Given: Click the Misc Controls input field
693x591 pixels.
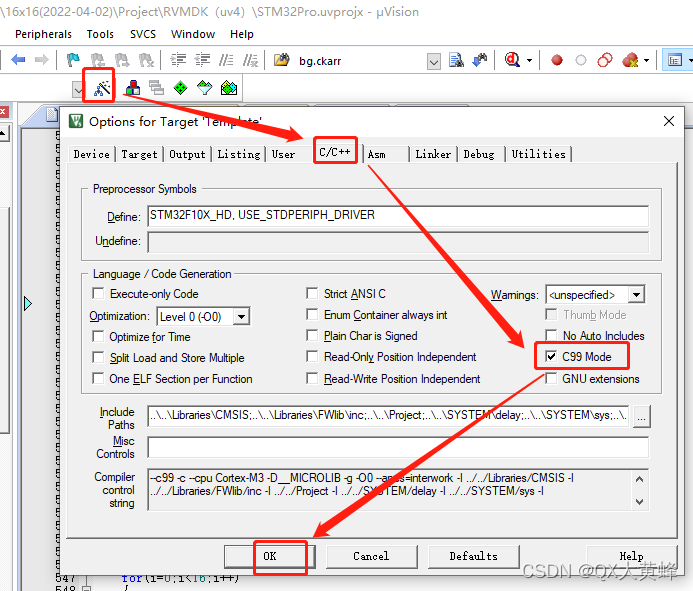Looking at the screenshot, I should 398,447.
